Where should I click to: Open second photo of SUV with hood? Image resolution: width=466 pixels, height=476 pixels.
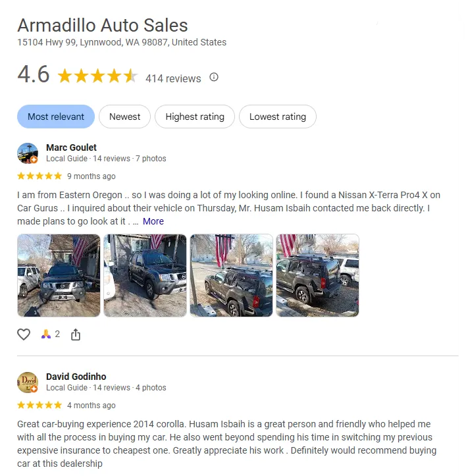[x=145, y=275]
